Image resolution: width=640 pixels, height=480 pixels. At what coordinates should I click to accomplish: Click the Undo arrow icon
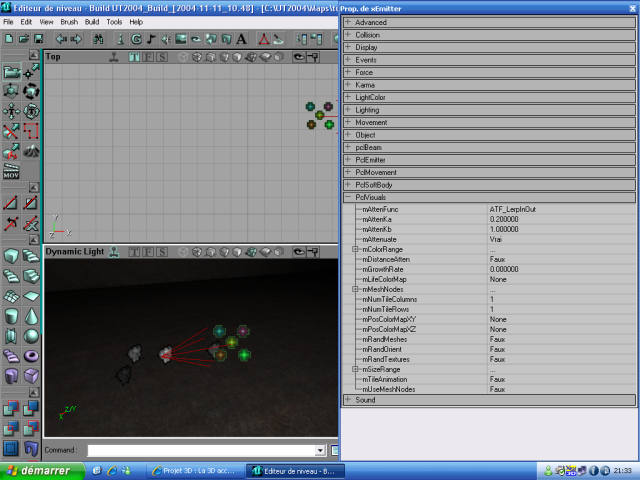(60, 39)
